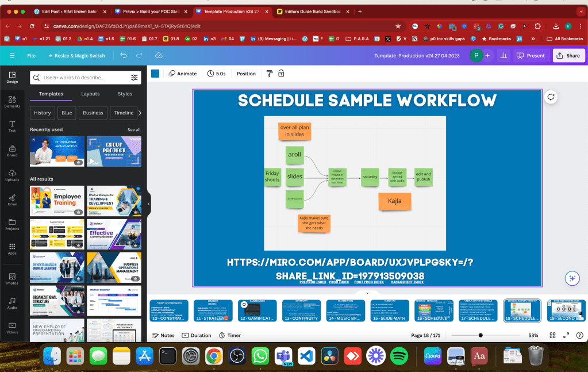Toggle fullscreen presentation mode icon

point(566,335)
